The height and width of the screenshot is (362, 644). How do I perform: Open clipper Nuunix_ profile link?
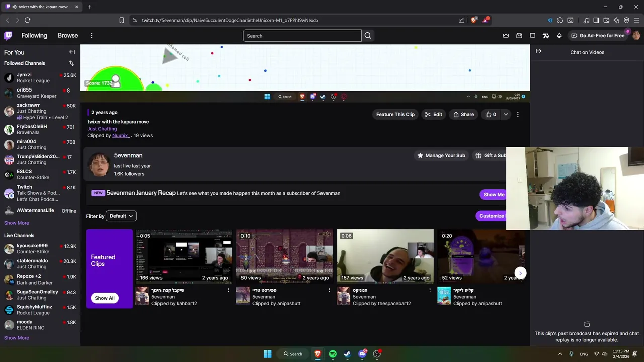121,135
